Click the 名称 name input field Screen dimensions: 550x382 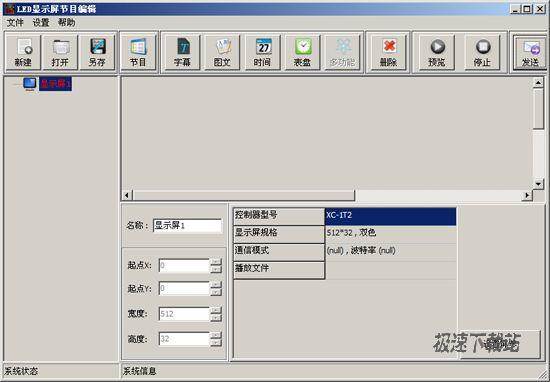[x=188, y=226]
